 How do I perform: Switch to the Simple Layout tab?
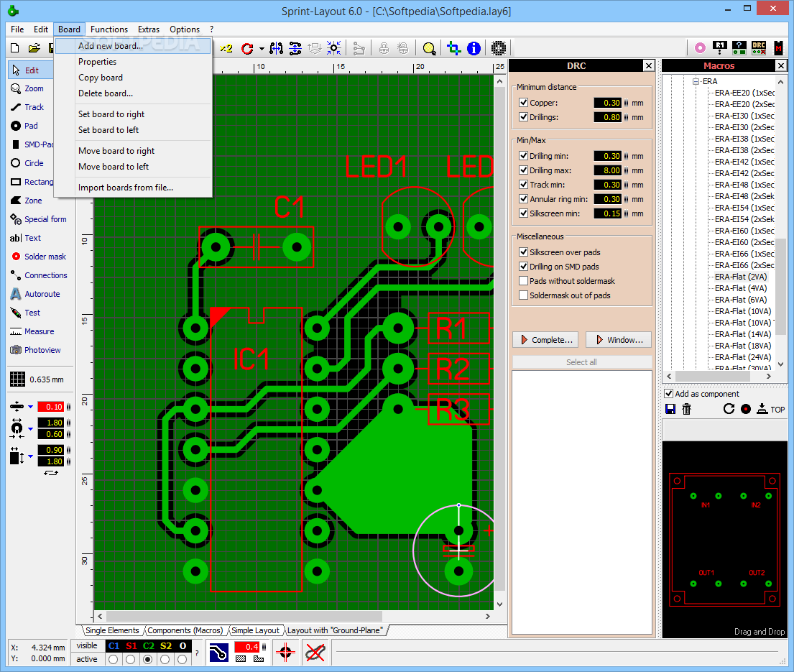[255, 630]
